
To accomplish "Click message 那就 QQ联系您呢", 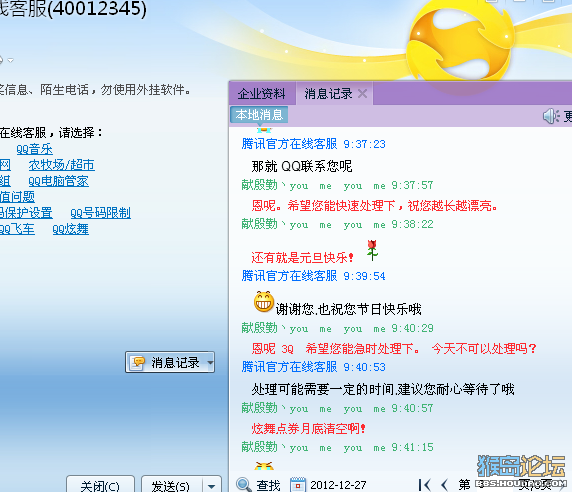I will click(x=302, y=166).
